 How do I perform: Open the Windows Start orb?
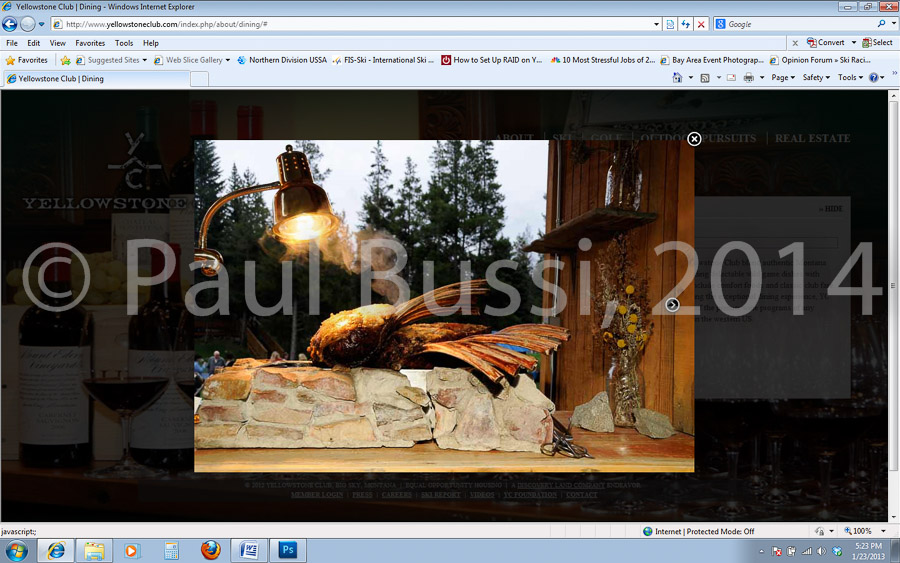(x=17, y=551)
